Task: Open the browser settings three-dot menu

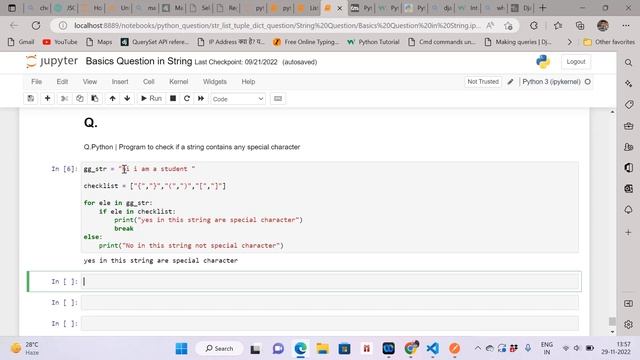Action: (x=626, y=25)
